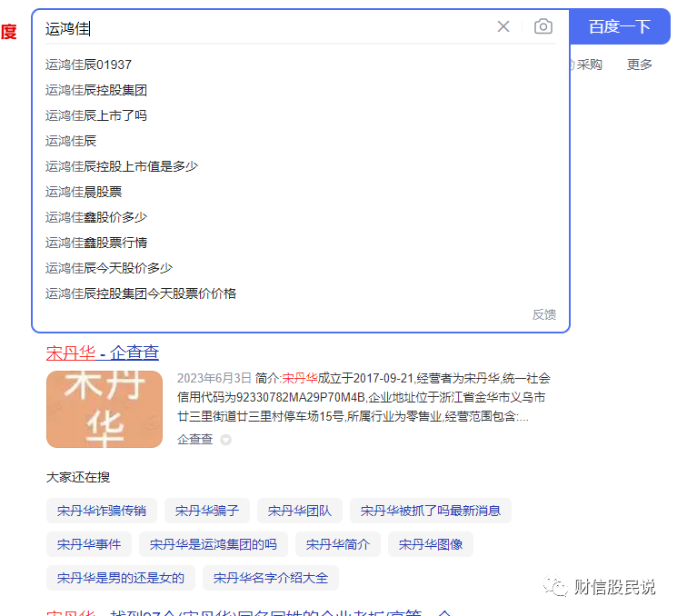Open the 采购 tab

coord(589,65)
